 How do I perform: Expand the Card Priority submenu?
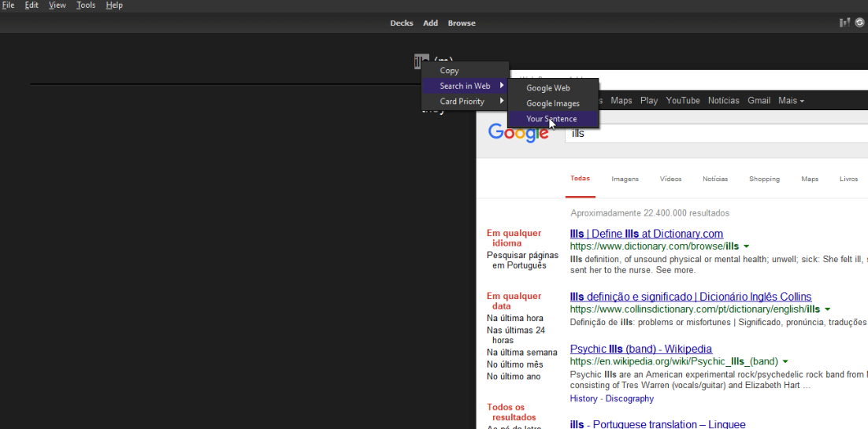465,102
